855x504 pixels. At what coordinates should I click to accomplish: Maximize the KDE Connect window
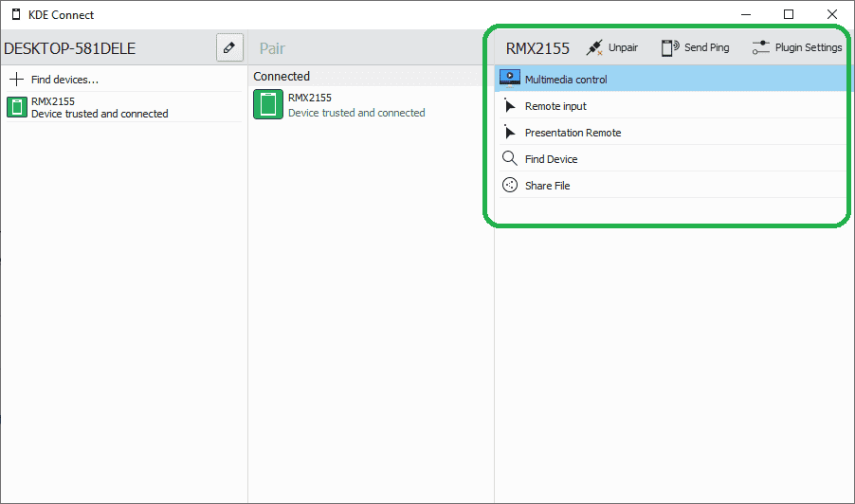[789, 14]
